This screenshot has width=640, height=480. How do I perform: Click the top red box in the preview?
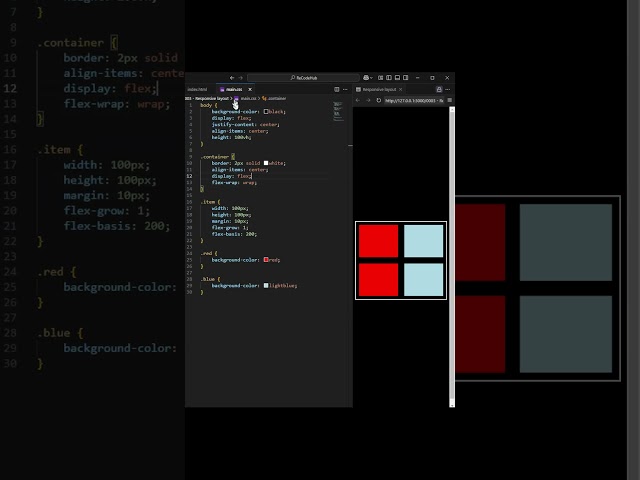coord(378,241)
